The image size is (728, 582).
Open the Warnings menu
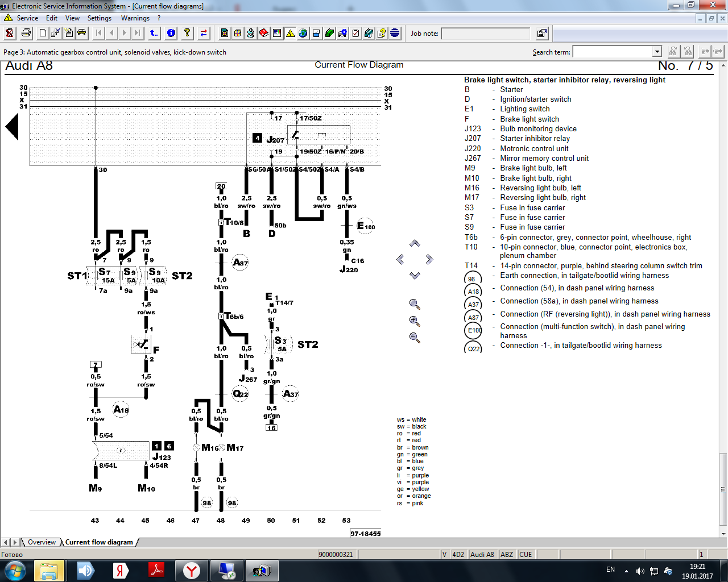coord(135,18)
